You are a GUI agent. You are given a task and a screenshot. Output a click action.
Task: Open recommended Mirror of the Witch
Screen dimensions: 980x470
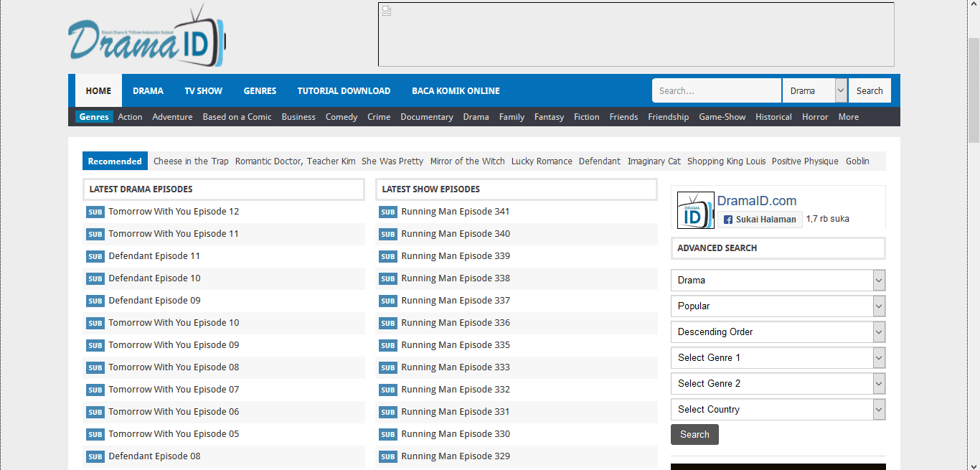(468, 161)
